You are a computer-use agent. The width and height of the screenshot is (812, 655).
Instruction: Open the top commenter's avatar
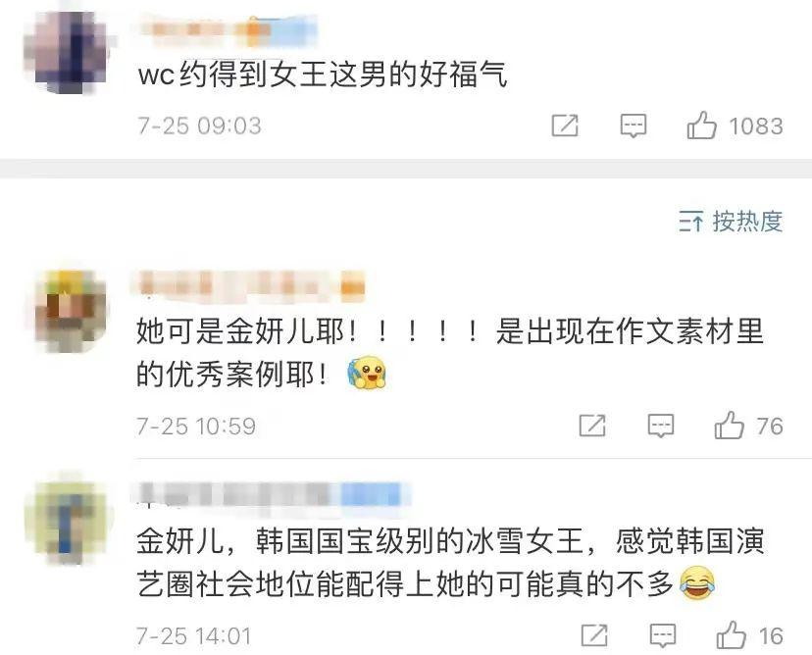[68, 53]
